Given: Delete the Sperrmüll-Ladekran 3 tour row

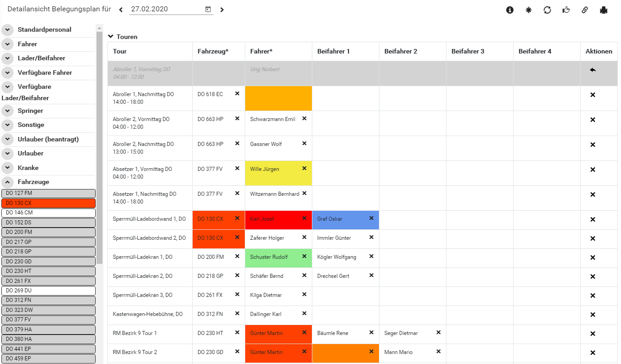Looking at the screenshot, I should pos(592,296).
